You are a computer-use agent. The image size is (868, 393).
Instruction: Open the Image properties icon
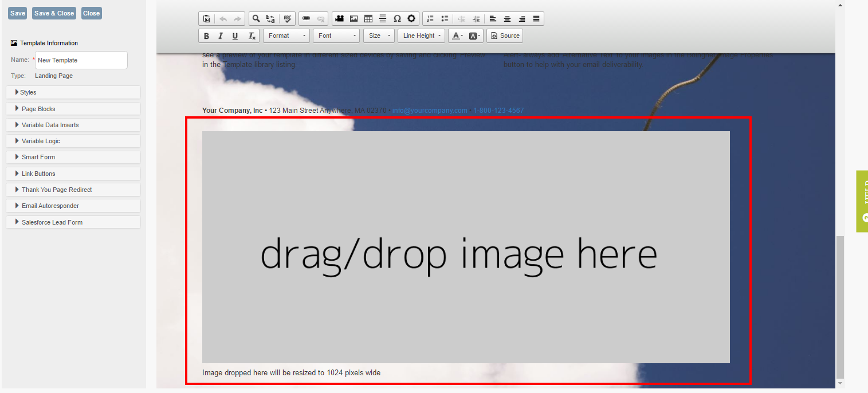(x=354, y=19)
